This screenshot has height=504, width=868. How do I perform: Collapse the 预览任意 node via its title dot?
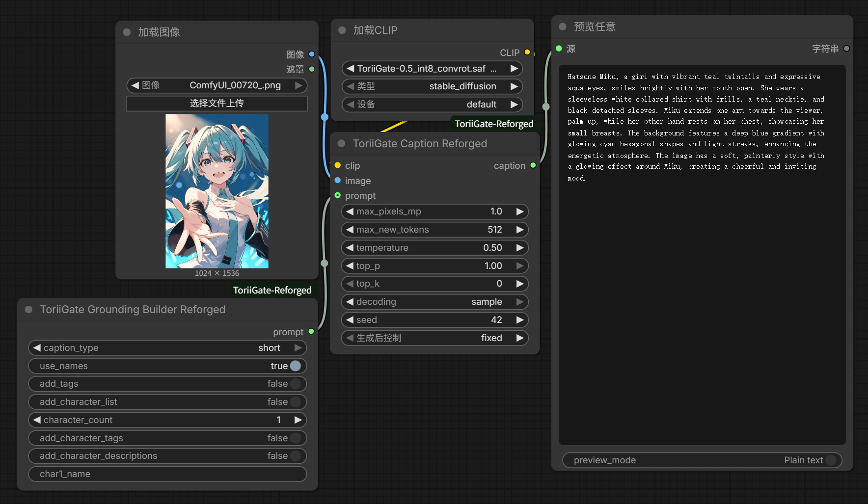click(563, 27)
